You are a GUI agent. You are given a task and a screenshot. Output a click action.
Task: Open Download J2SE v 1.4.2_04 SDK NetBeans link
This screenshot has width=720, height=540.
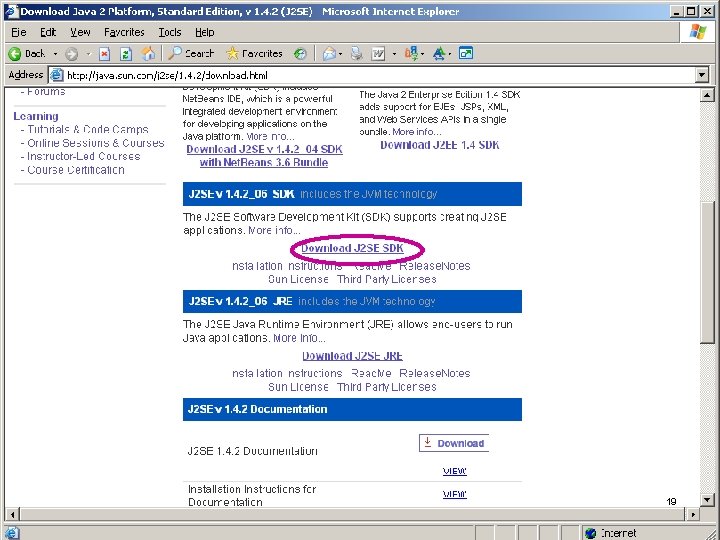coord(264,156)
